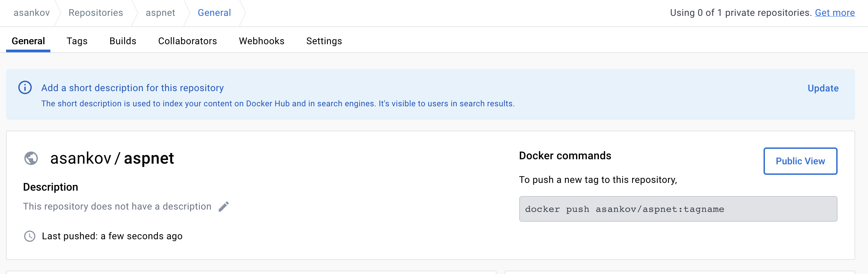Click 'To push a new tag to this repository,'
The image size is (868, 274).
tap(598, 180)
